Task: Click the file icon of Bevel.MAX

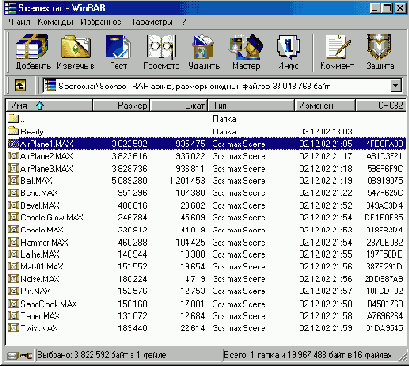Action: click(x=13, y=205)
